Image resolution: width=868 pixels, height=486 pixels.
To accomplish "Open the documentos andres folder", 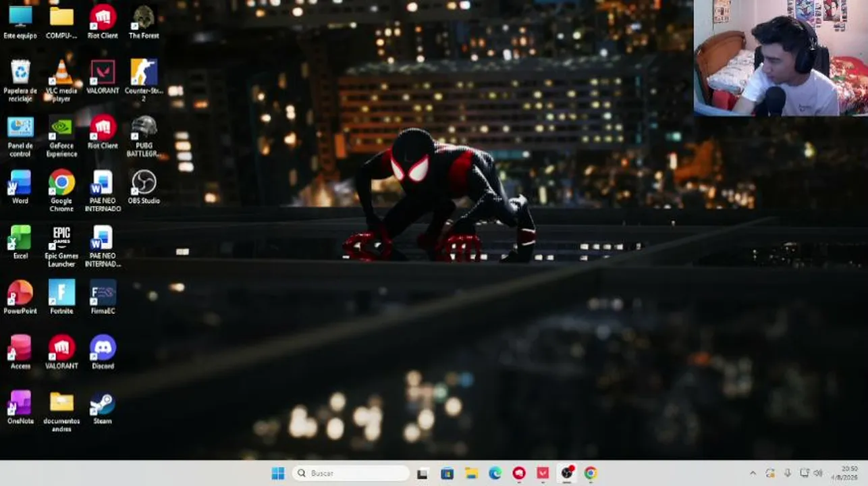I will tap(61, 412).
